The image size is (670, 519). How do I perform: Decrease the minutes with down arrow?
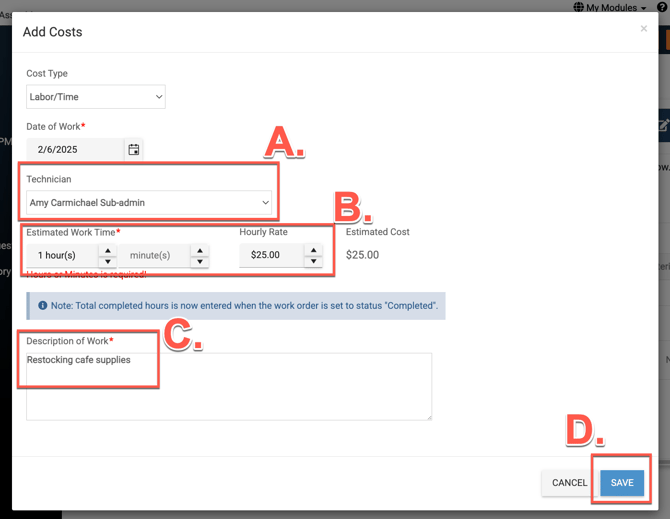[x=199, y=262]
